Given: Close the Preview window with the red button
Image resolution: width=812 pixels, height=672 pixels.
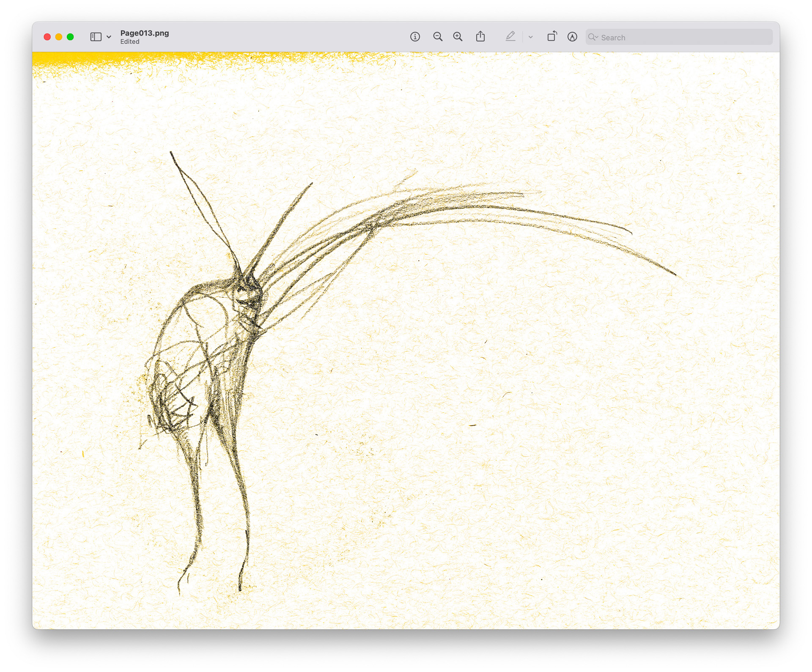Looking at the screenshot, I should (47, 37).
